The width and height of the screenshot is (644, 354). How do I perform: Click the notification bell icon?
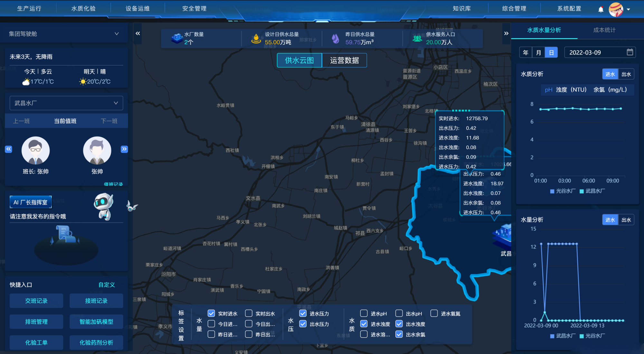(x=601, y=9)
